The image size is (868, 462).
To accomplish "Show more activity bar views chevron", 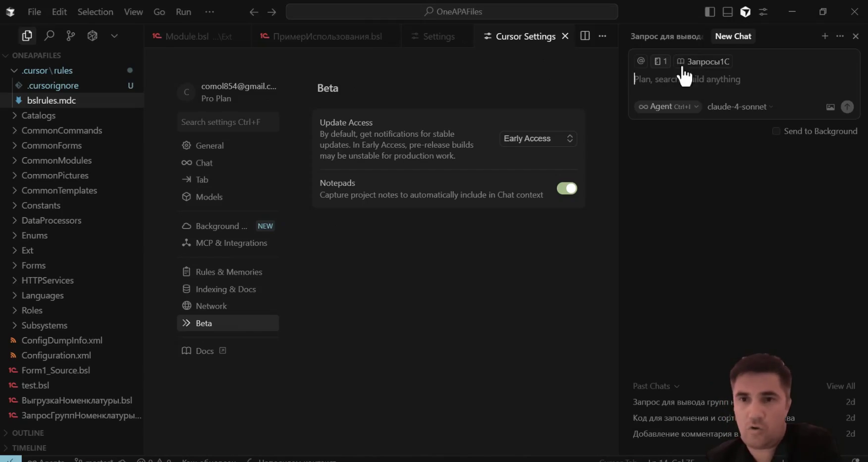I will point(114,36).
